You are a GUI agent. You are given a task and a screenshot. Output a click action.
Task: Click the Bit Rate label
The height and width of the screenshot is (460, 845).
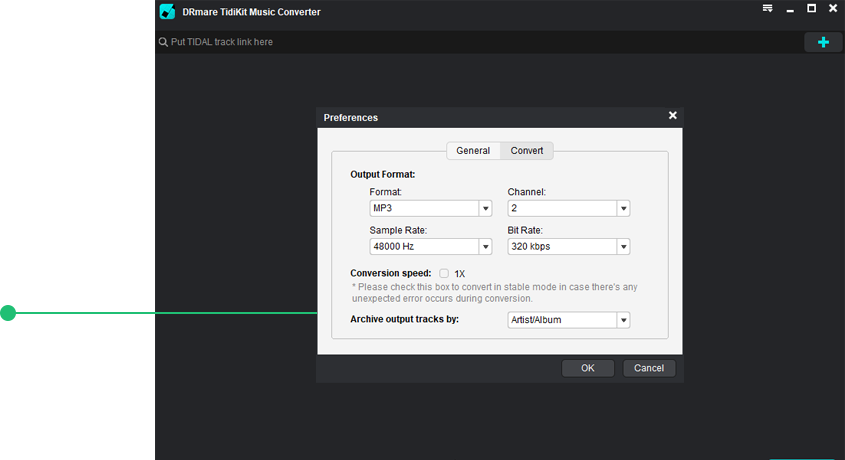525,230
